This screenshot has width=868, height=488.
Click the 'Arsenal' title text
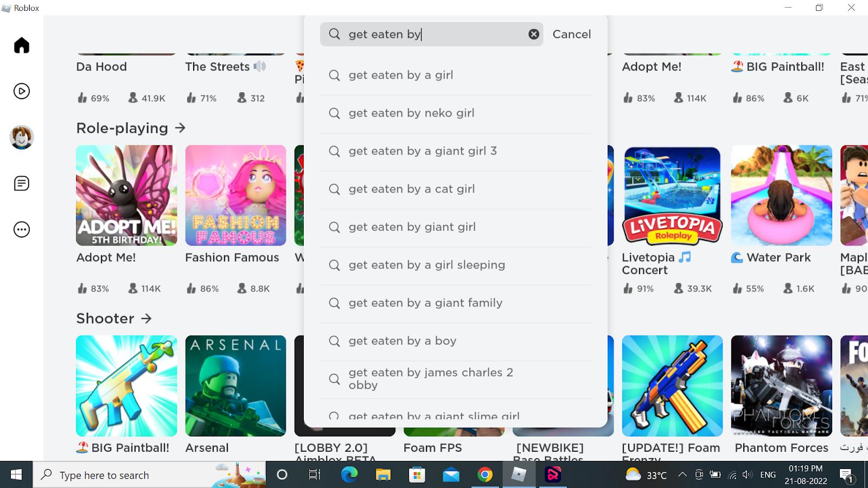(207, 448)
